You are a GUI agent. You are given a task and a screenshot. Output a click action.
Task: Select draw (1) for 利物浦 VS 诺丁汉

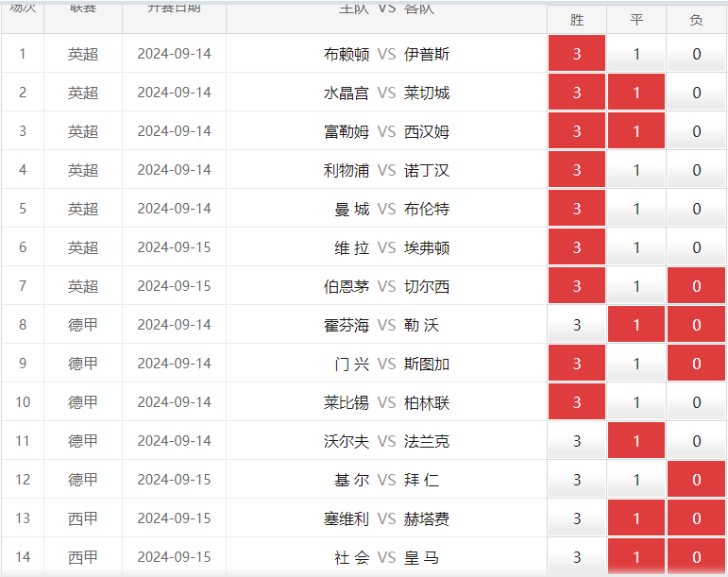pos(636,169)
